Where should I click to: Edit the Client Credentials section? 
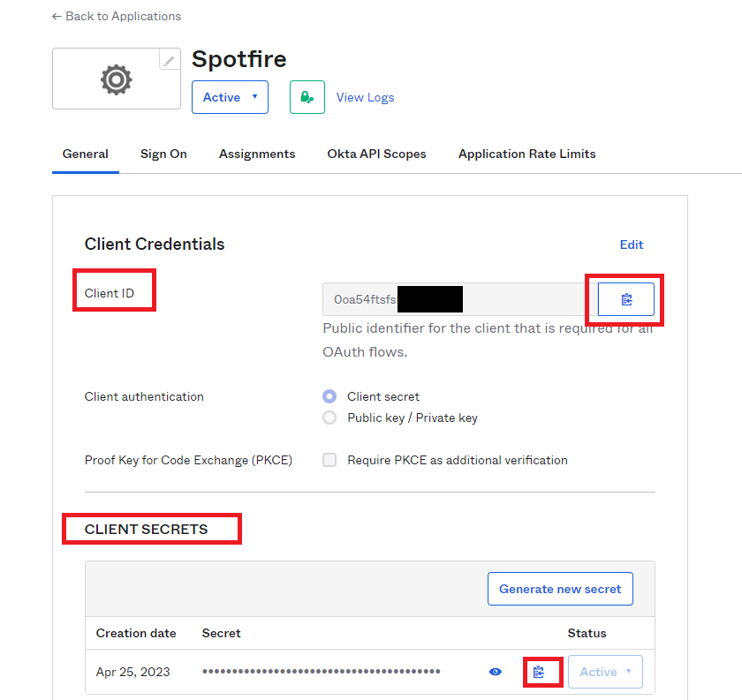click(x=632, y=245)
